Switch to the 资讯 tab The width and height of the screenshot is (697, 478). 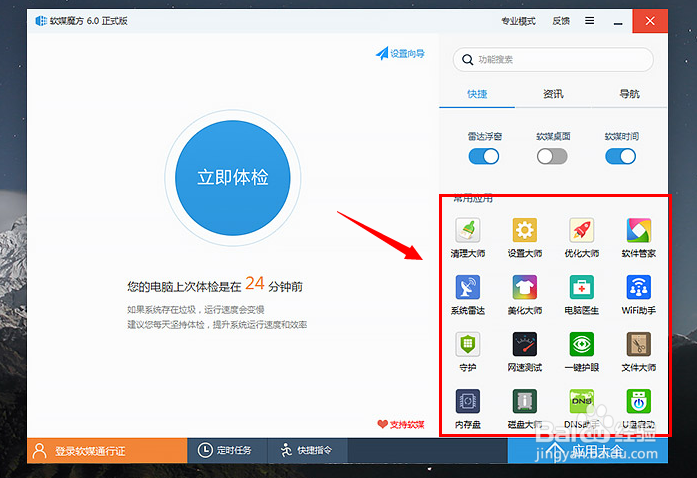553,94
